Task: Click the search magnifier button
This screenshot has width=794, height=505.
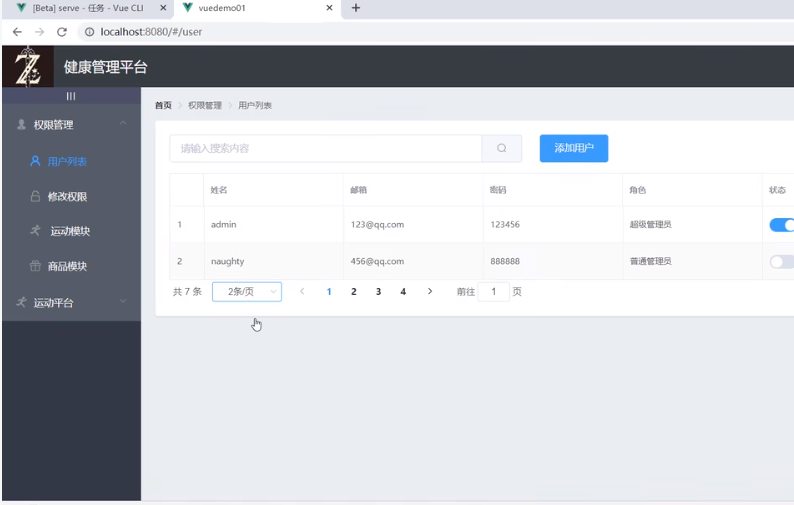Action: tap(501, 148)
